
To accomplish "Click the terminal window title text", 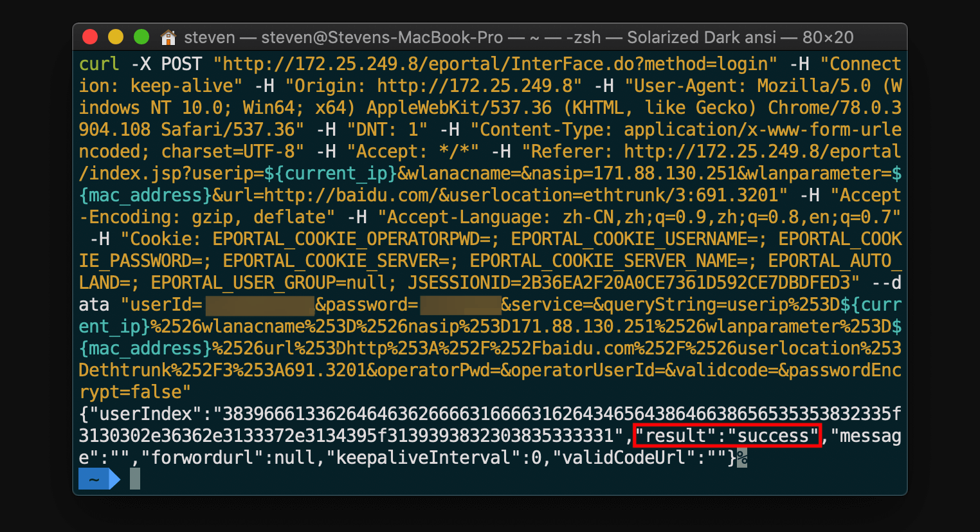I will tap(518, 38).
